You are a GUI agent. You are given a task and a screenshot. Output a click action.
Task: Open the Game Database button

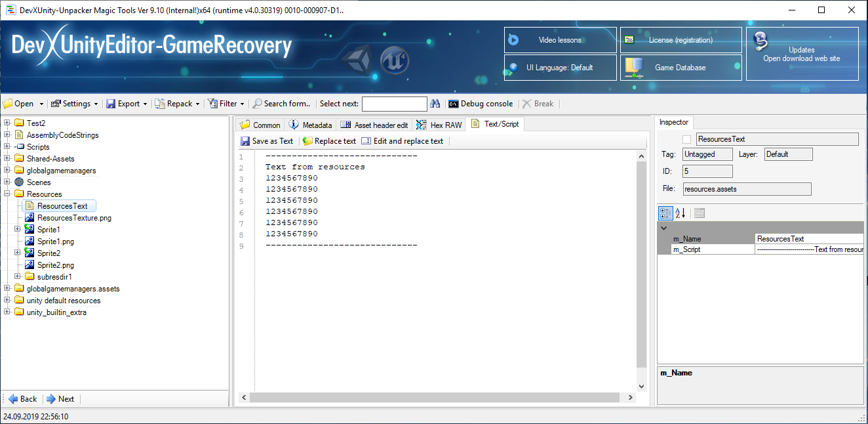pos(681,68)
